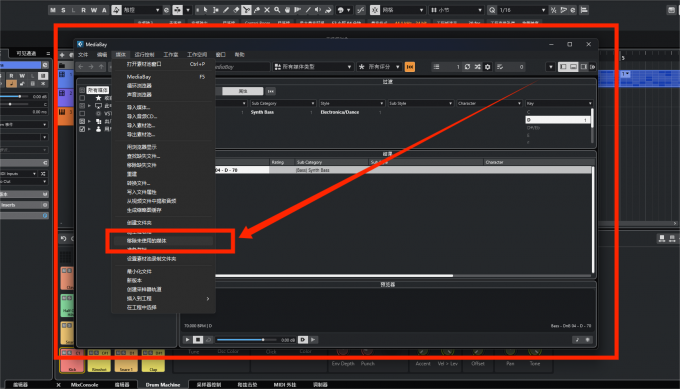Toggle checkbox beside the computer monitor node

coord(82,106)
